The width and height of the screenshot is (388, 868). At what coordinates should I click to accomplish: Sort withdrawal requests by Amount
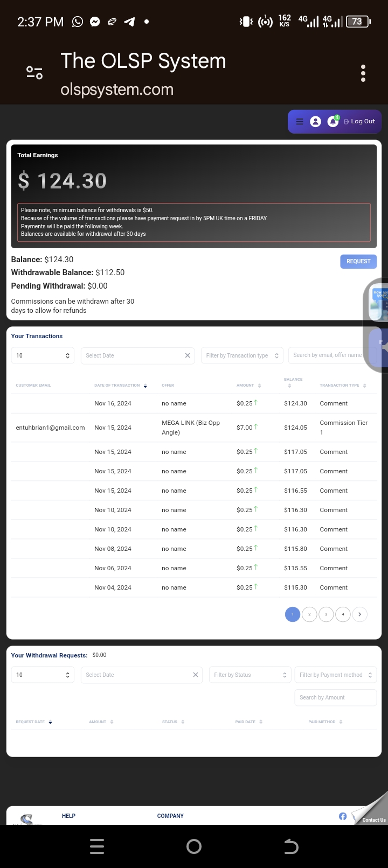[x=101, y=722]
